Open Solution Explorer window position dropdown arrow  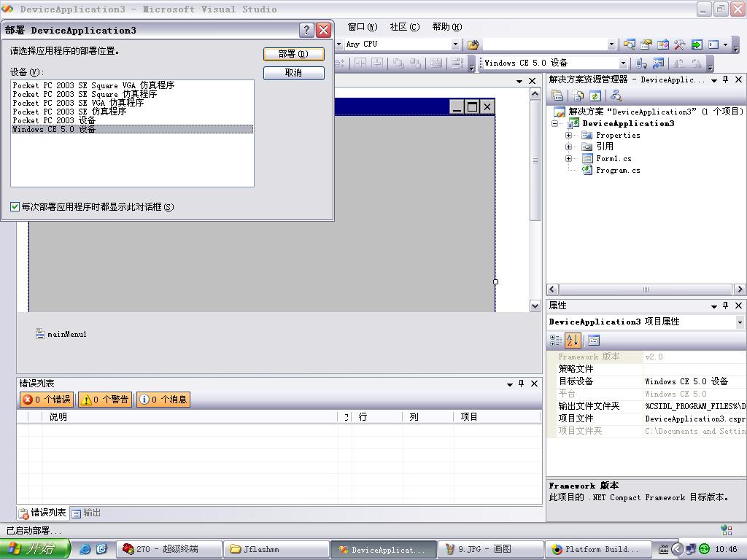tap(713, 80)
